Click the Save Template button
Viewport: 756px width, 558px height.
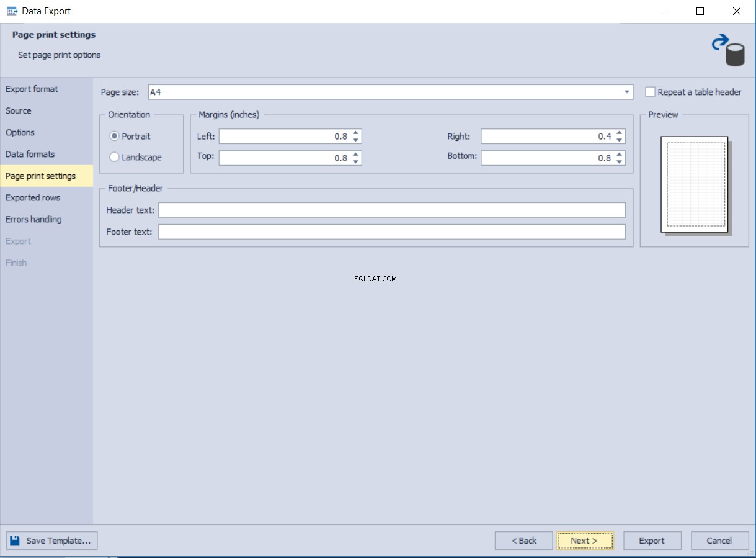point(52,541)
